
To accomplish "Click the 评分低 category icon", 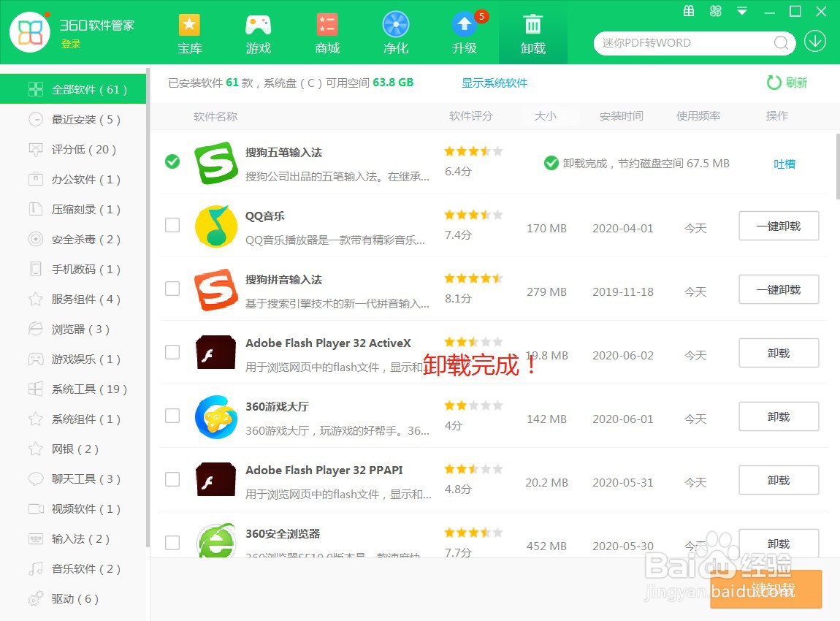I will coord(35,150).
